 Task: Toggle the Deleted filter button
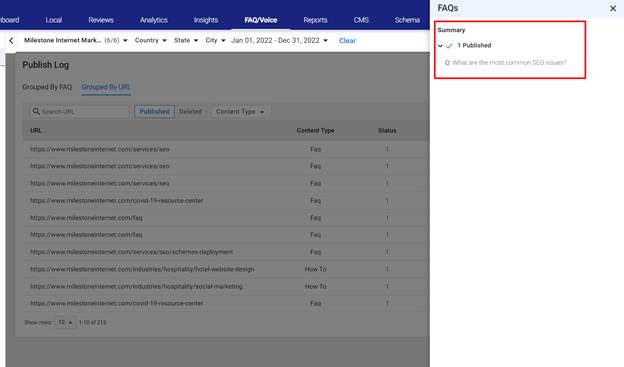pos(191,112)
